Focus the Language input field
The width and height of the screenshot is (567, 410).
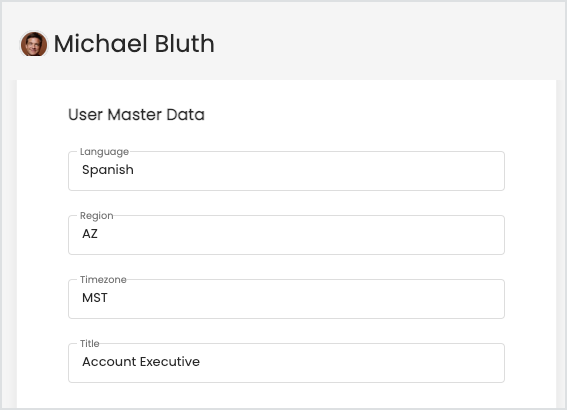[x=286, y=171]
